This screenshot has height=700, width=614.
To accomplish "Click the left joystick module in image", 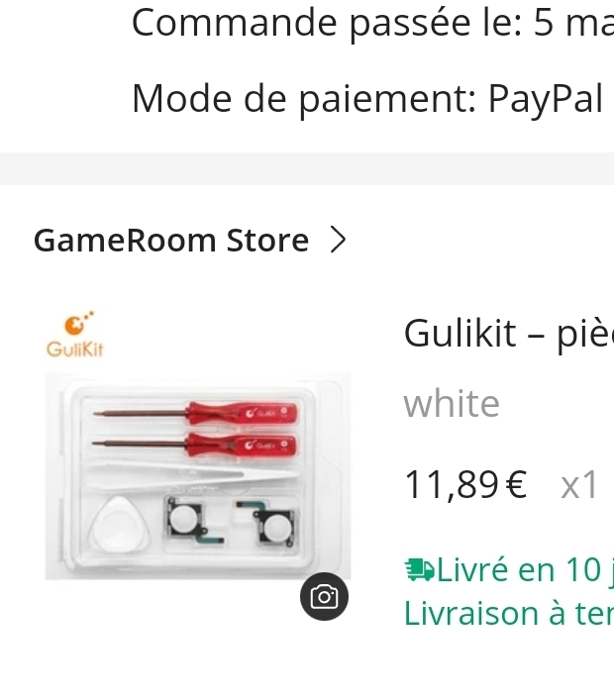I will (194, 521).
